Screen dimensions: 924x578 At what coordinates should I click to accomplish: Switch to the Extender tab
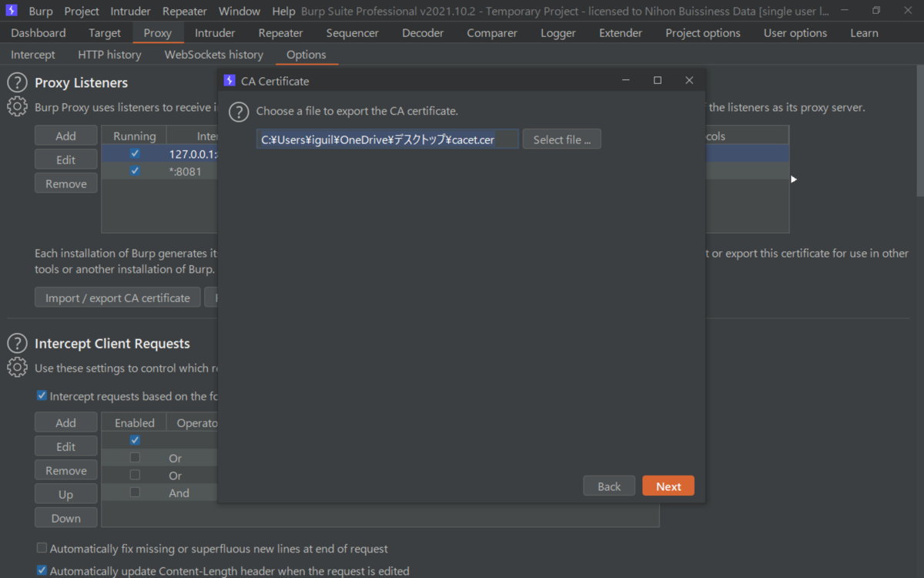pyautogui.click(x=621, y=33)
